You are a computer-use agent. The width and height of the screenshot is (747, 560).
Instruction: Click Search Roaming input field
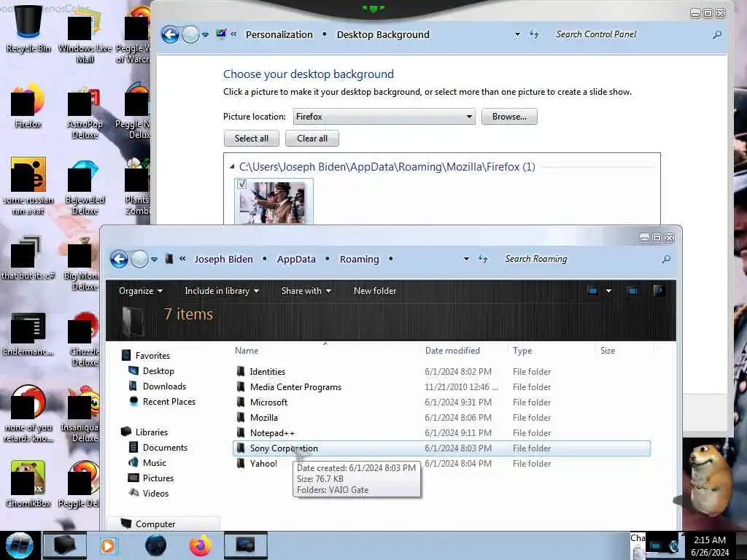tap(578, 259)
